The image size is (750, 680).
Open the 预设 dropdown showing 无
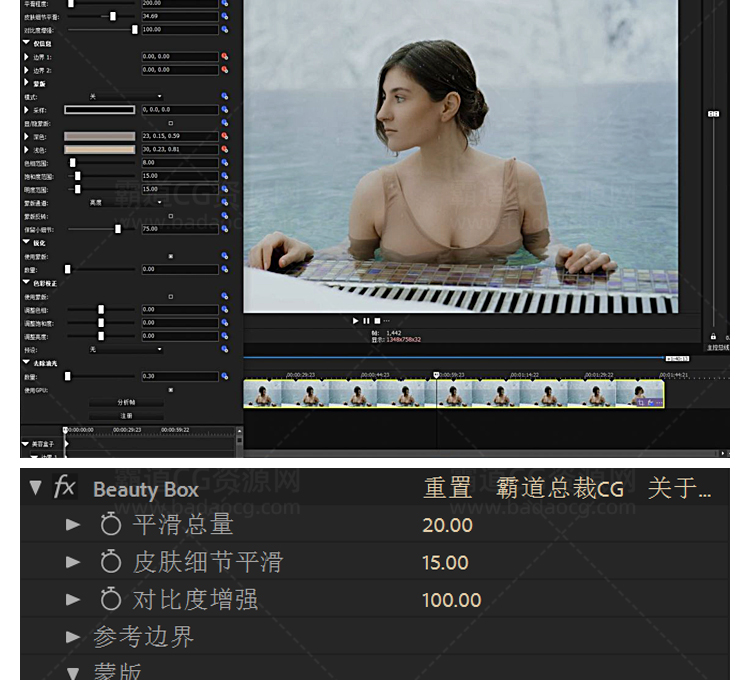pos(126,350)
